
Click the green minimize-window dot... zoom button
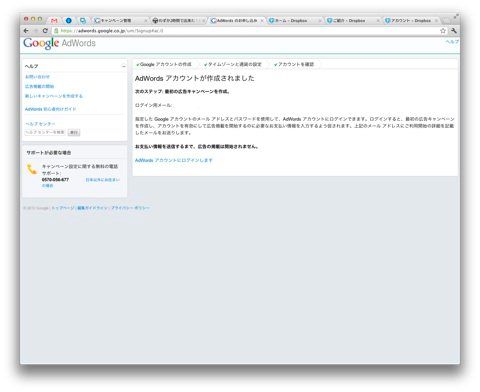click(x=40, y=19)
